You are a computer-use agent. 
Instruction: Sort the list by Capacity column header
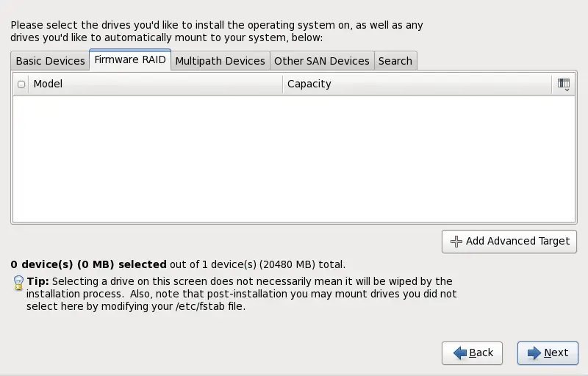[x=416, y=84]
